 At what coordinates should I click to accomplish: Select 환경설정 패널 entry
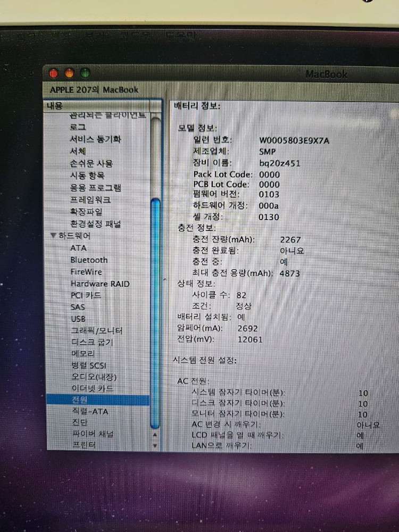pyautogui.click(x=95, y=224)
